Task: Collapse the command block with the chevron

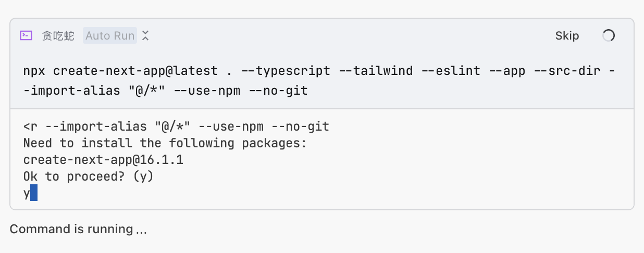Action: (146, 35)
